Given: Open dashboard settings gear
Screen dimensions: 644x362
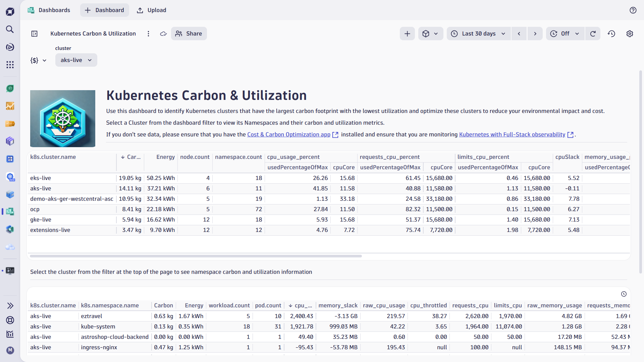Looking at the screenshot, I should 630,34.
